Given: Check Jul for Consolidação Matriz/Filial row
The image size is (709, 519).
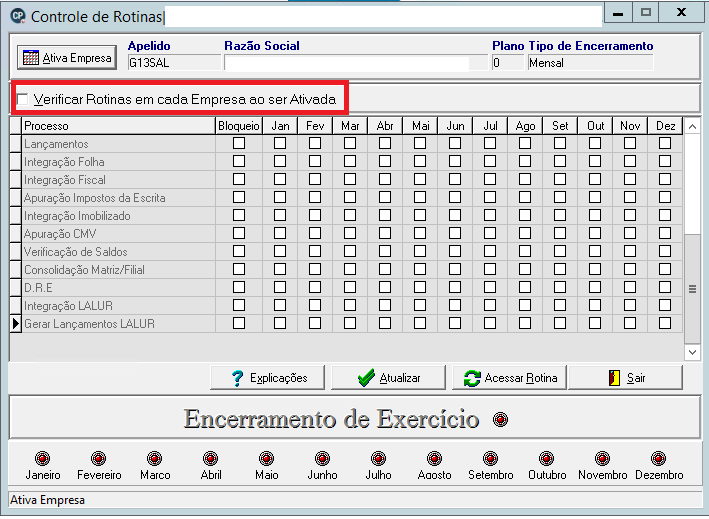Looking at the screenshot, I should click(x=490, y=269).
